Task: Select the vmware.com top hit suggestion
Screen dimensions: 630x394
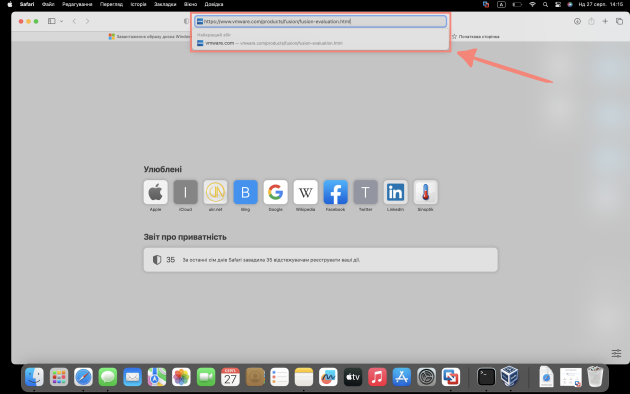Action: click(320, 43)
